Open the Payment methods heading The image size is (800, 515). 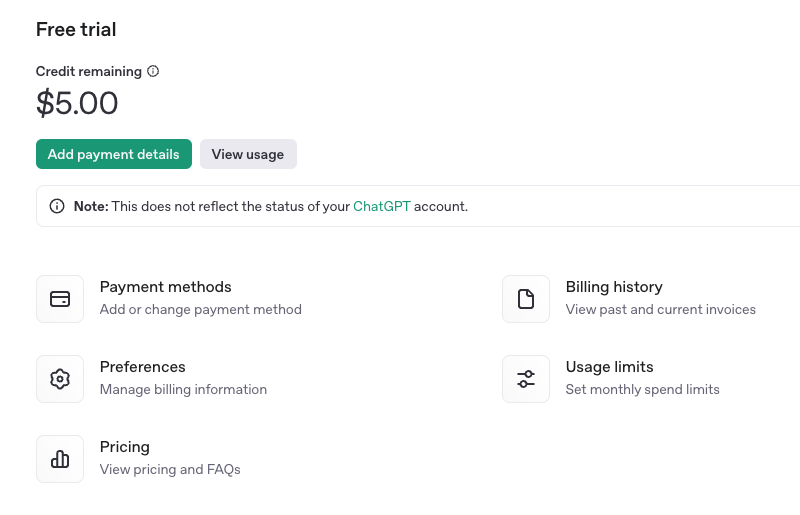[x=165, y=287]
